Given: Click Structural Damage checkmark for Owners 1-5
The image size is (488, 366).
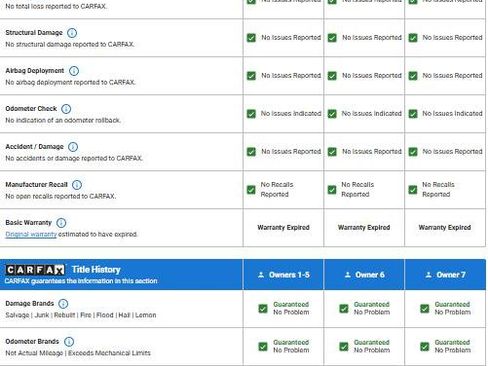Looking at the screenshot, I should [x=251, y=38].
